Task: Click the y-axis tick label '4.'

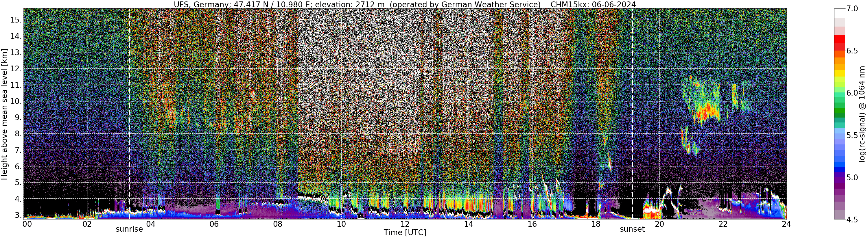Action: point(18,199)
